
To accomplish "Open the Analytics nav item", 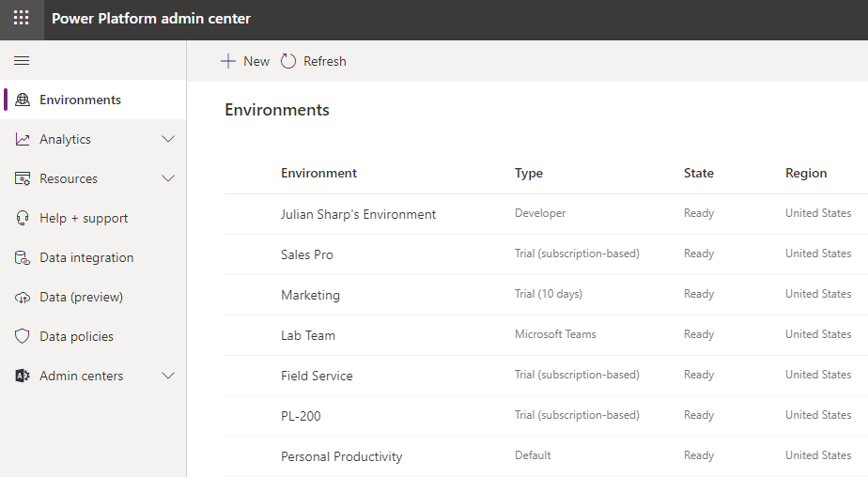I will 93,140.
